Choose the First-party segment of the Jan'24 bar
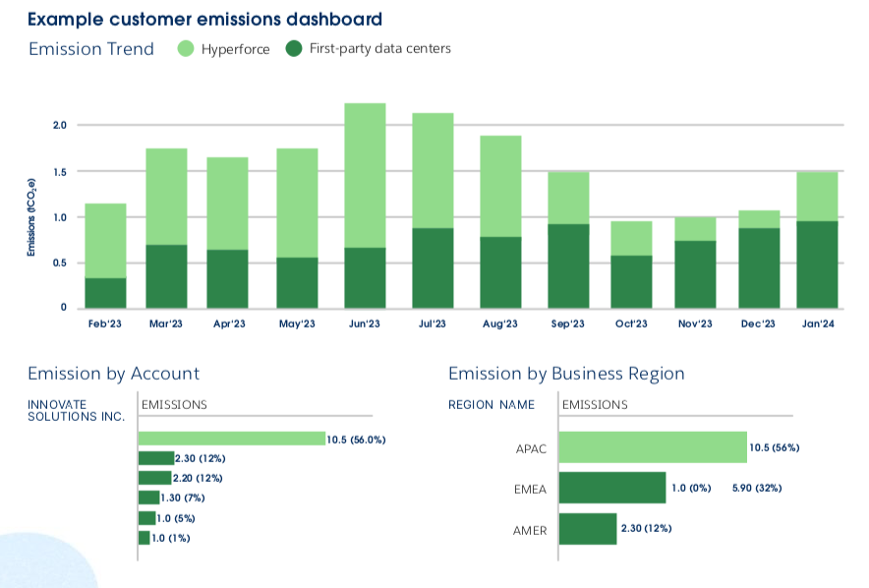 [x=818, y=265]
